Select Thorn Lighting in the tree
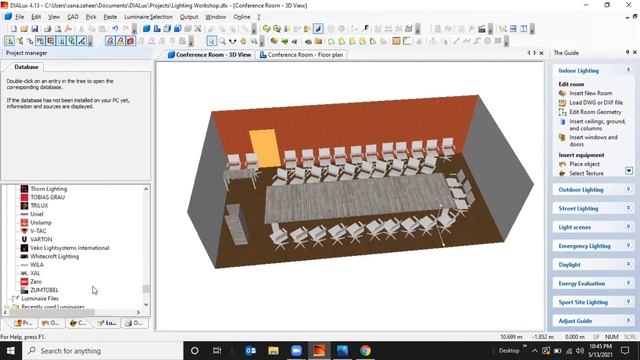 click(48, 189)
